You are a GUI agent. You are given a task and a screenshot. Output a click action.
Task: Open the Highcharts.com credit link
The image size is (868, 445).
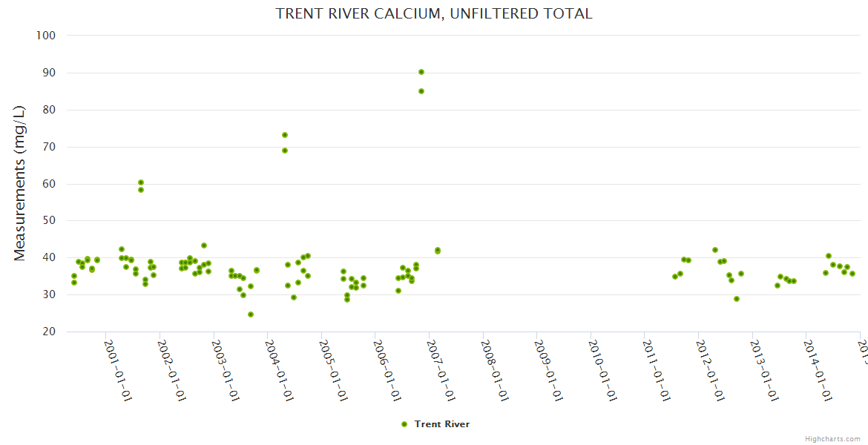coord(832,439)
